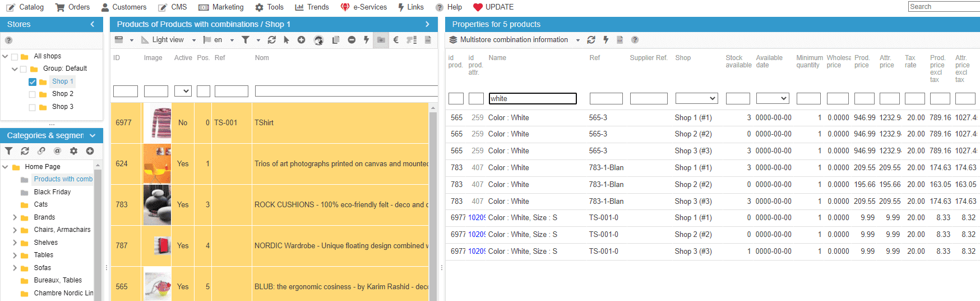Click the euro price tool icon
Image resolution: width=980 pixels, height=301 pixels.
tap(396, 40)
